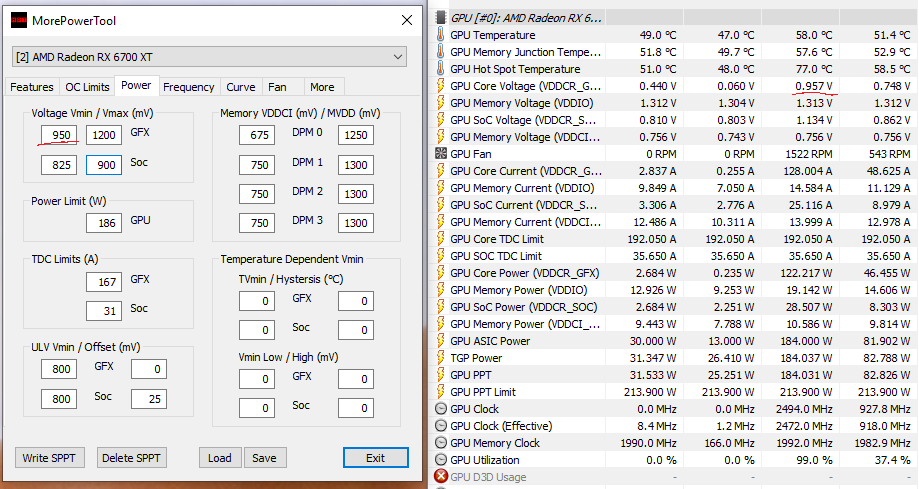Click lightning icon beside GPU Core Power
The height and width of the screenshot is (489, 919).
coord(441,273)
